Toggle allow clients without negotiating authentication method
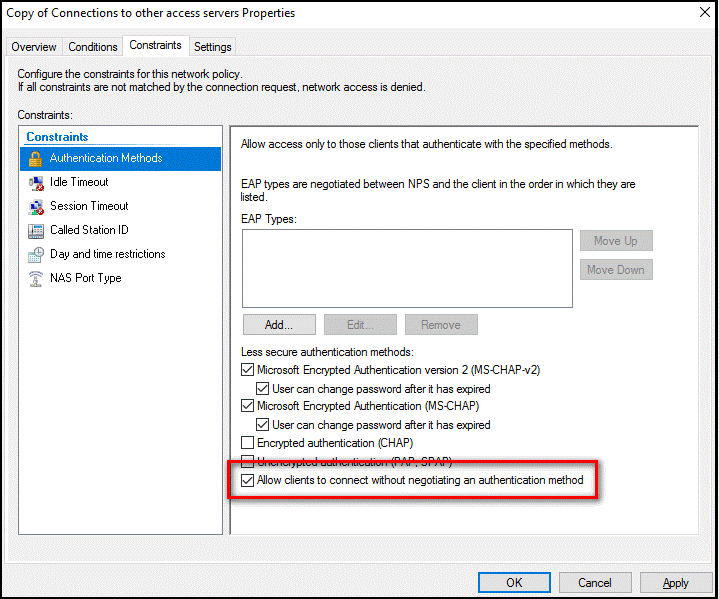Screen dimensions: 719x599 [x=247, y=480]
